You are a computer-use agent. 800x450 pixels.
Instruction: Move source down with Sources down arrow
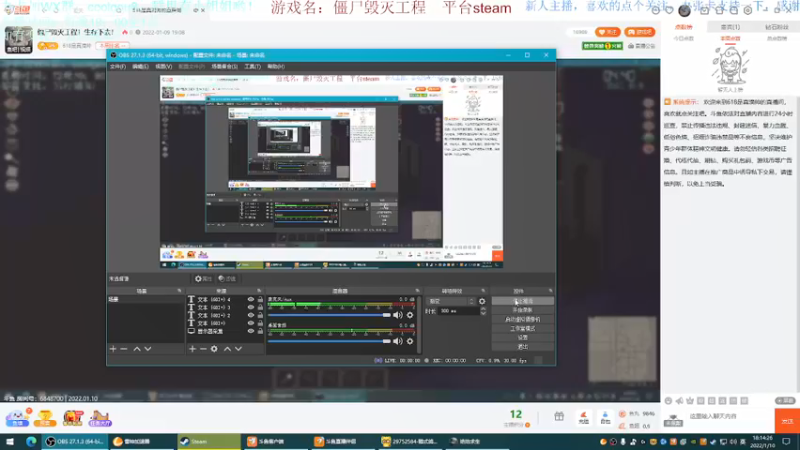pos(238,349)
